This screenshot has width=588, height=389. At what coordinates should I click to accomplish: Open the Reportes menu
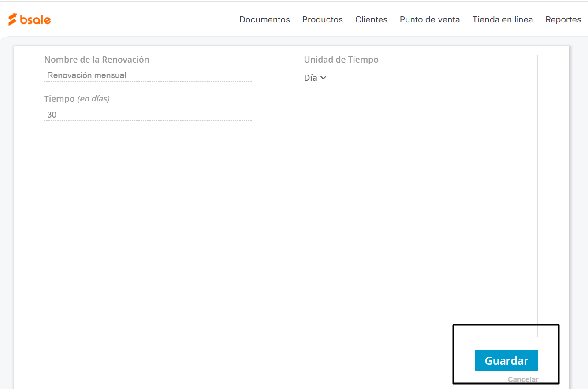pyautogui.click(x=563, y=19)
